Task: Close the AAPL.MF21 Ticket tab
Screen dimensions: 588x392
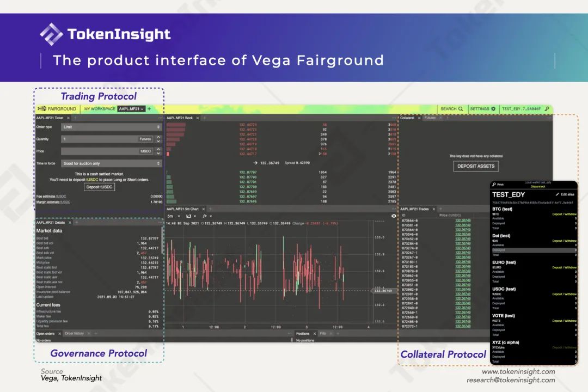Action: (x=68, y=118)
